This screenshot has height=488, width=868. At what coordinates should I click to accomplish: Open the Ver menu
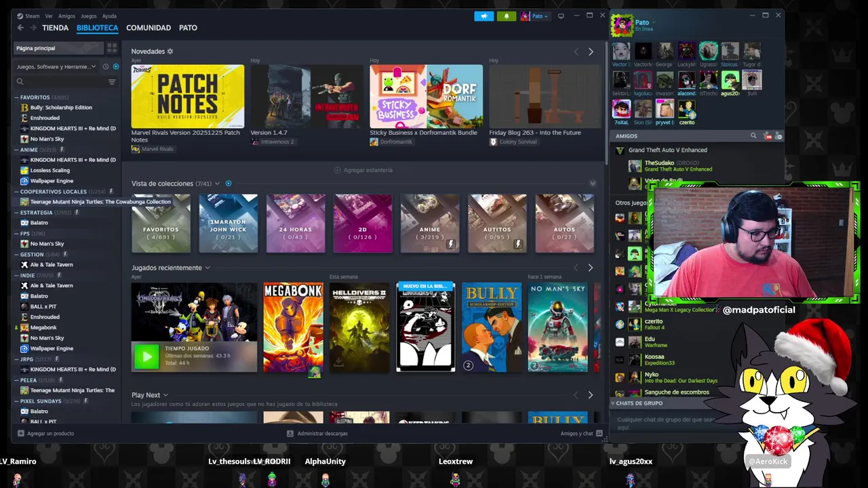pyautogui.click(x=49, y=16)
